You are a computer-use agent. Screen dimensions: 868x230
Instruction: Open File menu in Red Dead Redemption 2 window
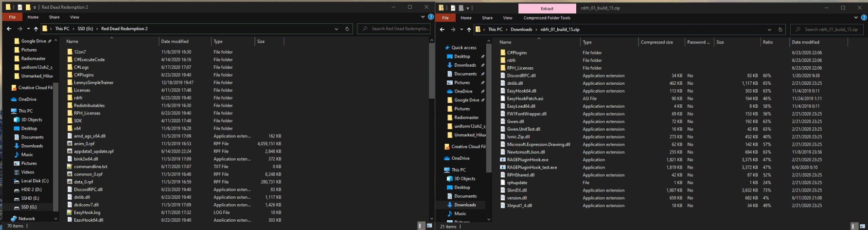point(12,17)
